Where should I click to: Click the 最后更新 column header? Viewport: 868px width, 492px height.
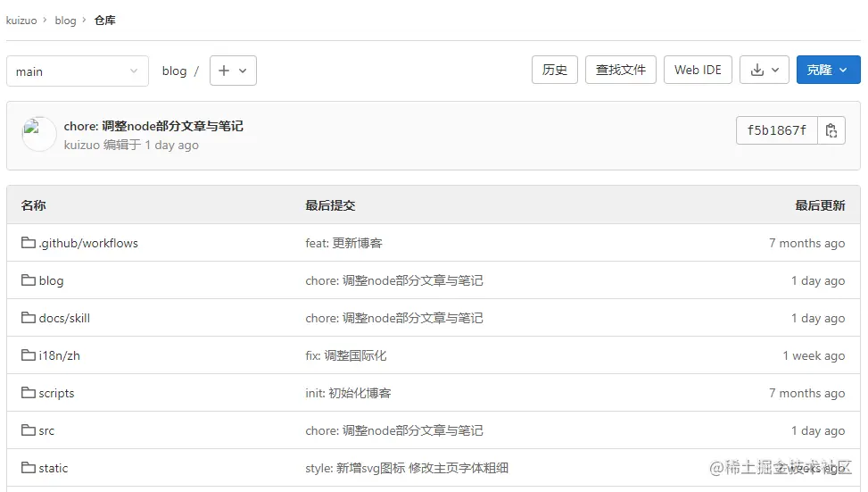pyautogui.click(x=821, y=205)
